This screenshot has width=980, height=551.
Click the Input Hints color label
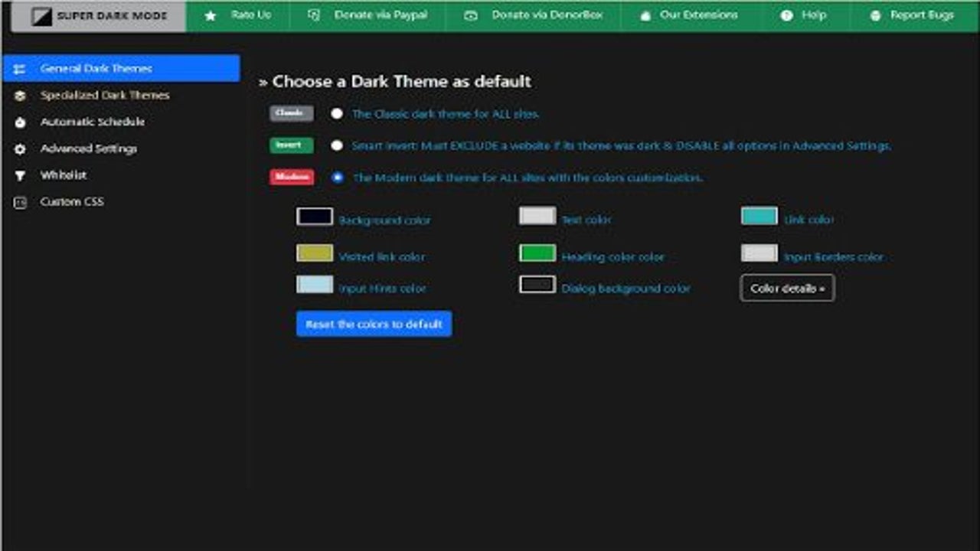point(382,289)
